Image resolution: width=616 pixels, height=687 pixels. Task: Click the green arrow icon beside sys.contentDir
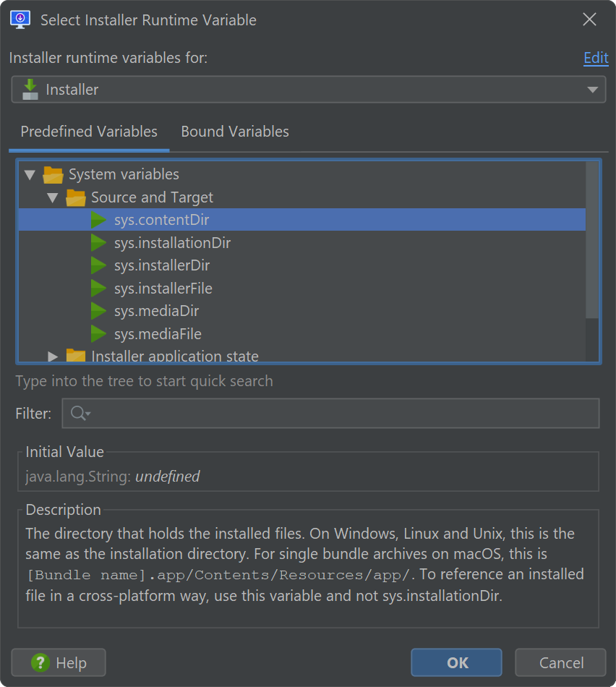(98, 220)
